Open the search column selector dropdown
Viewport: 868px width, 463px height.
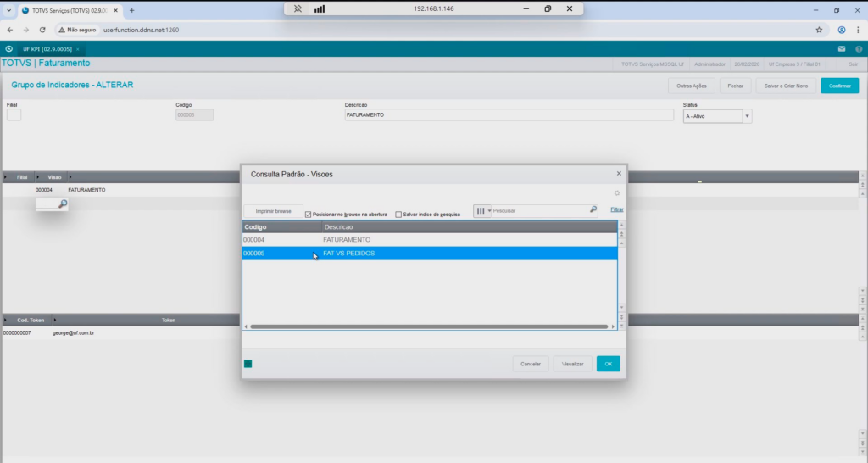click(482, 210)
